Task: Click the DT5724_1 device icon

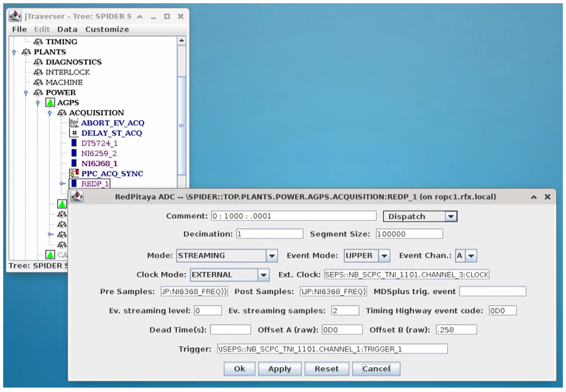Action: 74,143
